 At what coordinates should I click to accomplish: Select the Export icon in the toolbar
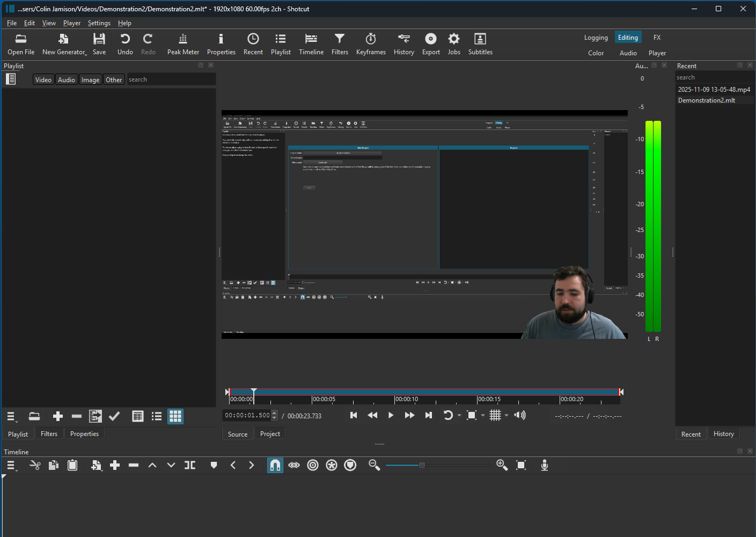pyautogui.click(x=430, y=43)
